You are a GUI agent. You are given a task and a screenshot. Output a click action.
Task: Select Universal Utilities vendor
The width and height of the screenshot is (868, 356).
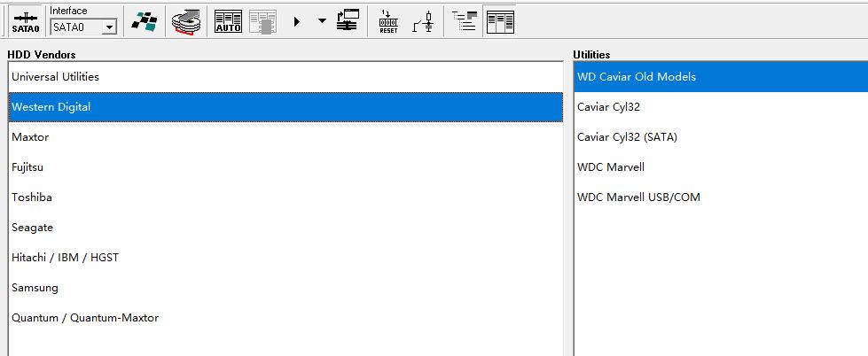[286, 77]
